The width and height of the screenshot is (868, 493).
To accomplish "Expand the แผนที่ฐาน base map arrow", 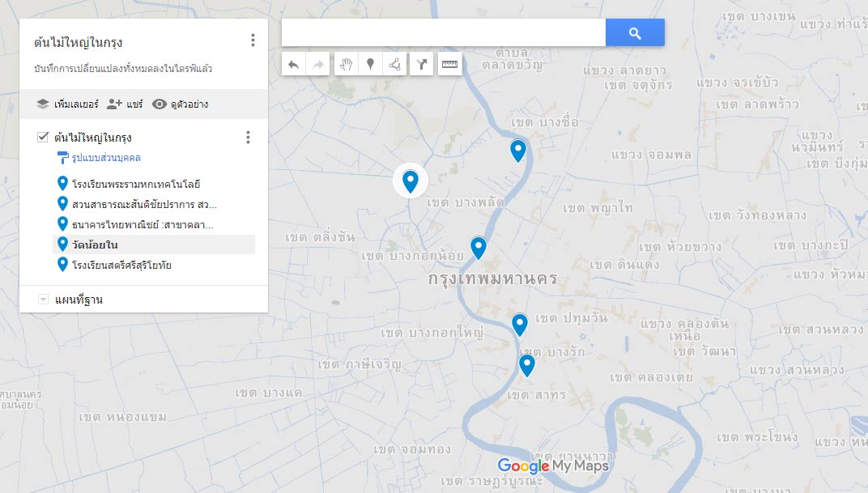I will coord(44,300).
